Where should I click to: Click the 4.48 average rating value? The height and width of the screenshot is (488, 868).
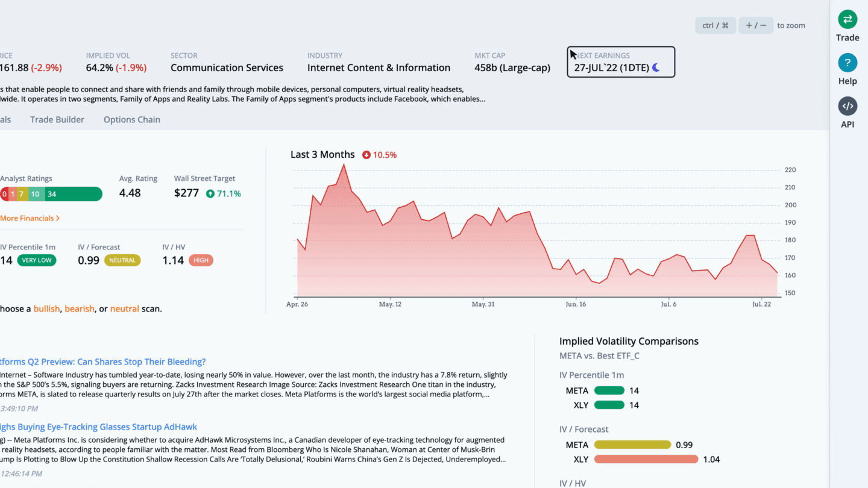point(130,193)
